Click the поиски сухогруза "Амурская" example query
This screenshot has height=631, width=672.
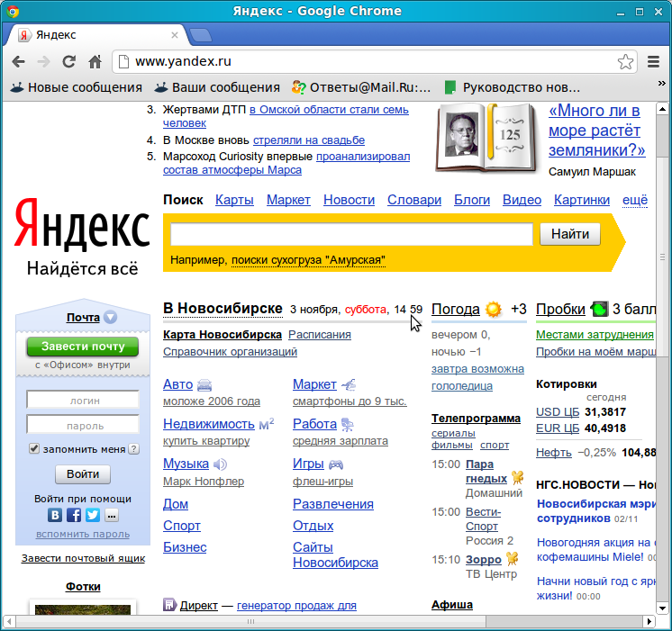(x=308, y=260)
